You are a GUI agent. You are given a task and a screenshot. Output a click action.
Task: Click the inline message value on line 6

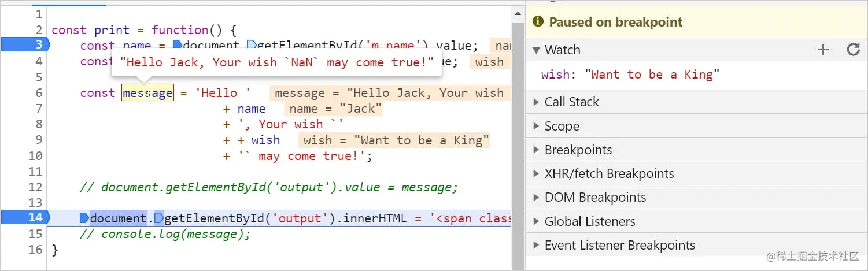point(390,93)
